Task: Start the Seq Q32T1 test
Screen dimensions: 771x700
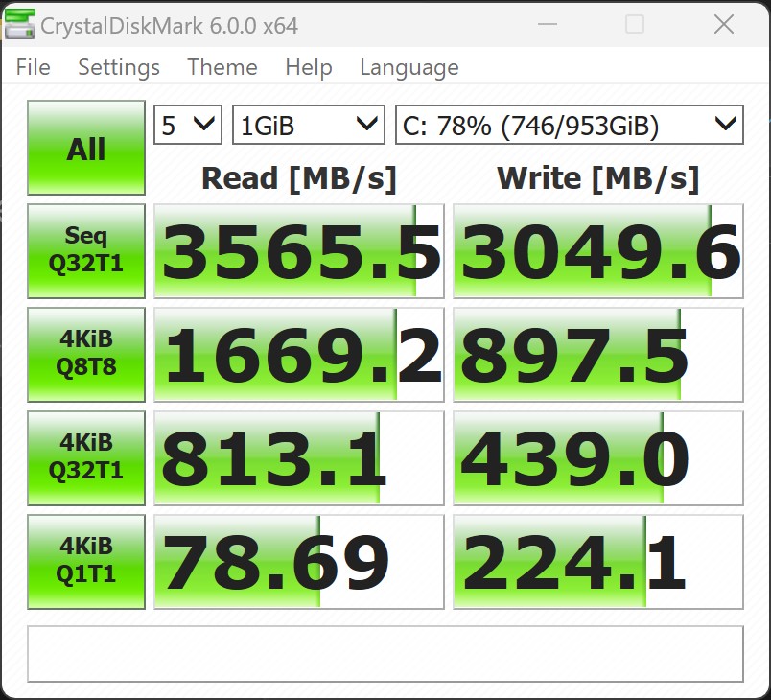Action: point(86,251)
